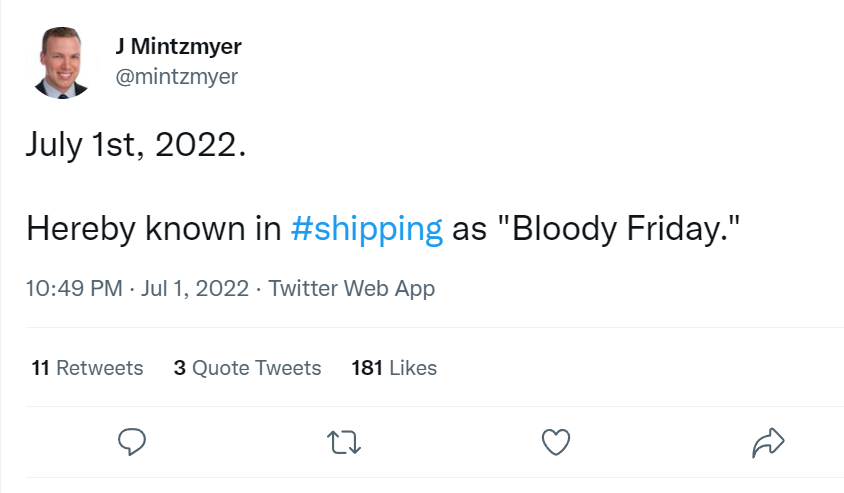Click the Twitter Web App source label
Image resolution: width=844 pixels, height=493 pixels.
352,289
